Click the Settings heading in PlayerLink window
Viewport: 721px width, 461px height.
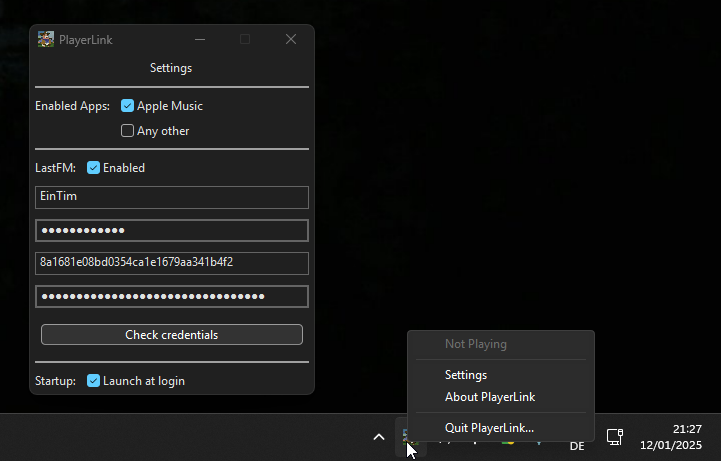coord(171,68)
